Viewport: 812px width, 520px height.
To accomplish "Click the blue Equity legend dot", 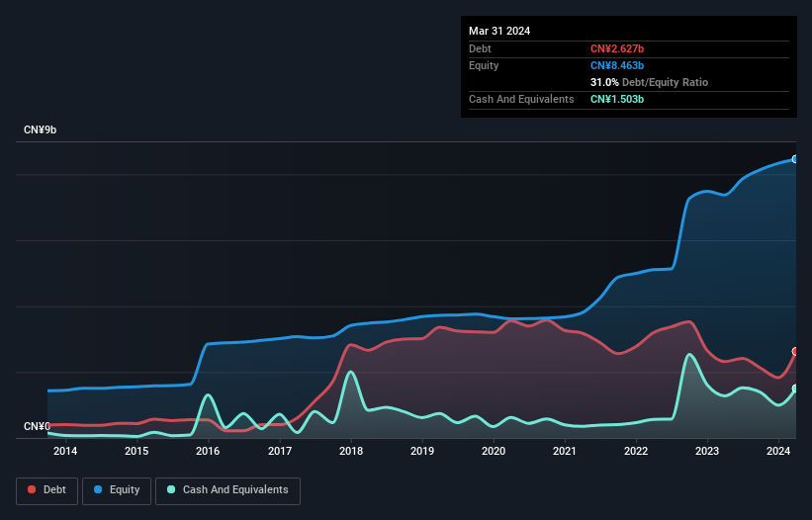I will 98,489.
